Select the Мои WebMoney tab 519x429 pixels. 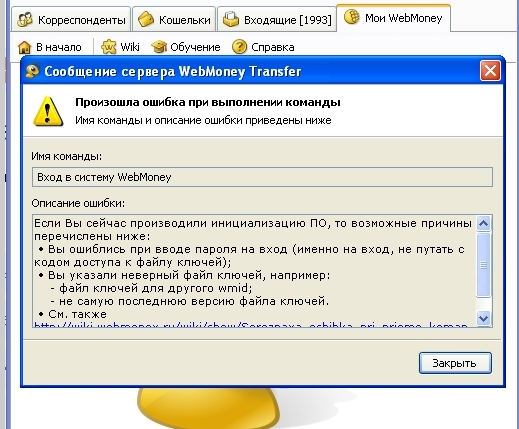(x=393, y=18)
